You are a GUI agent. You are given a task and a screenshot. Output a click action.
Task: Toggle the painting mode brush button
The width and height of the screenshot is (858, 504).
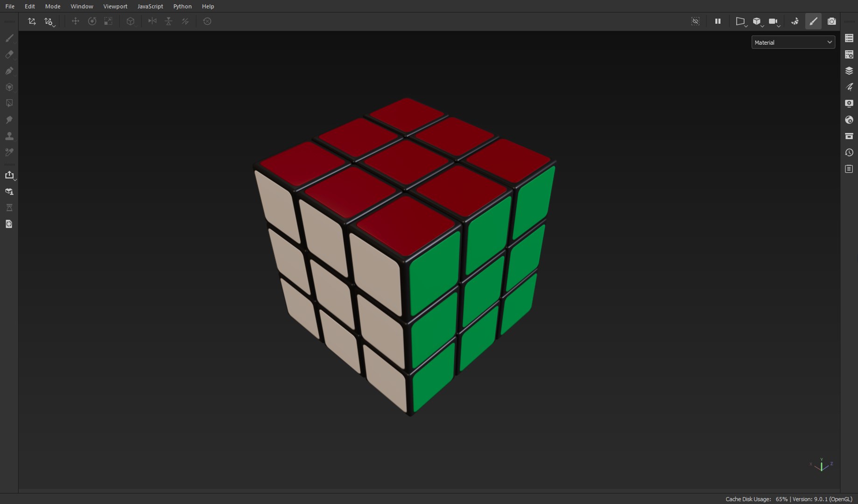tap(814, 21)
